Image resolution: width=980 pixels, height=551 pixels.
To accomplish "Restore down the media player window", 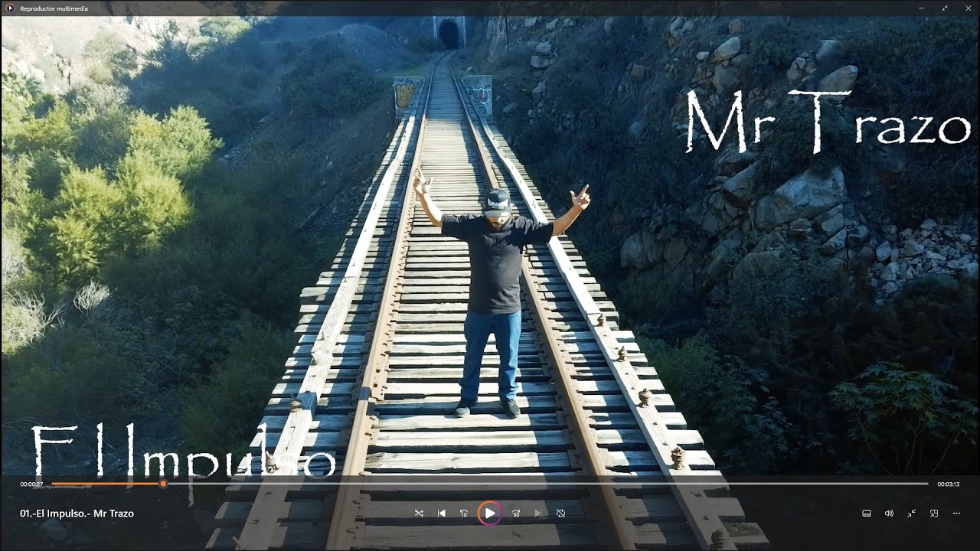I will pos(945,8).
